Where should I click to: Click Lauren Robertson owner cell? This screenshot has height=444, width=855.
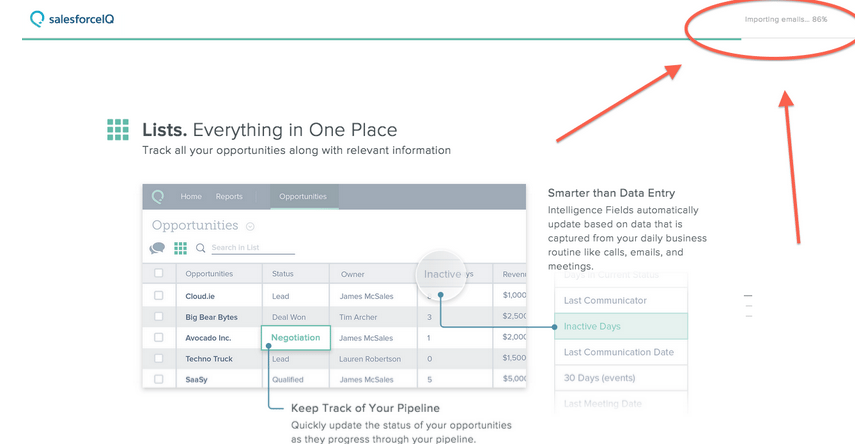pyautogui.click(x=370, y=359)
